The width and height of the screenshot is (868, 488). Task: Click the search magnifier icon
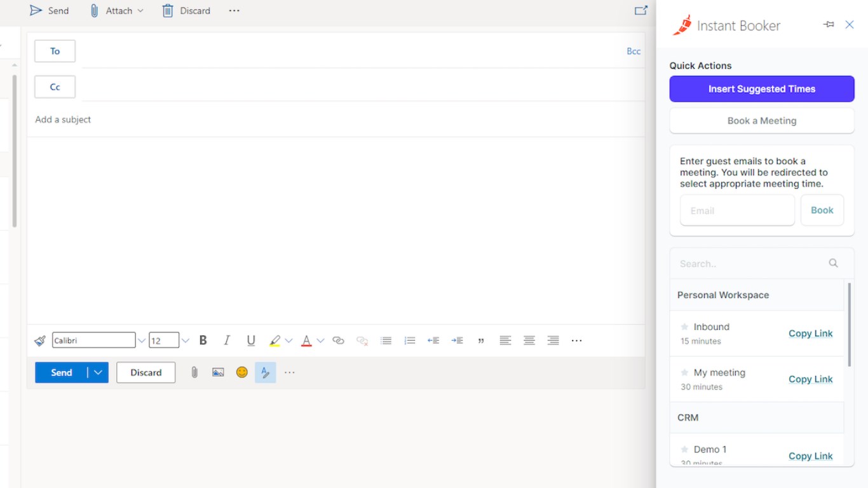[834, 263]
